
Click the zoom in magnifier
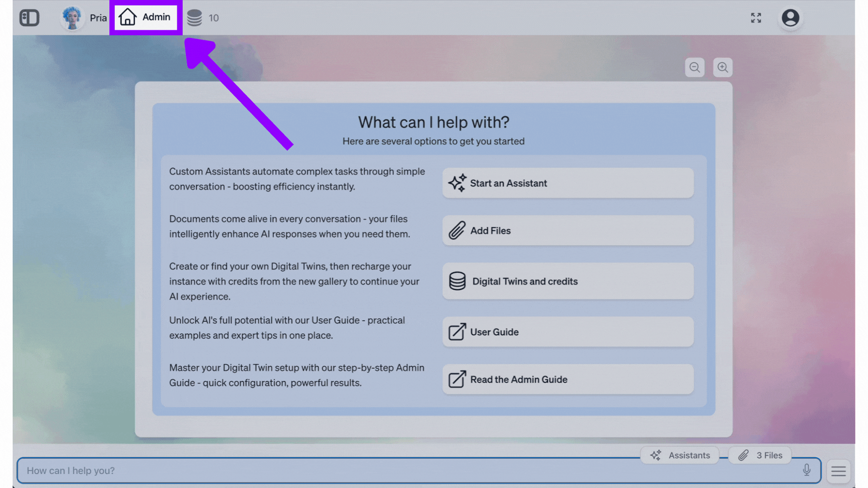(x=723, y=68)
